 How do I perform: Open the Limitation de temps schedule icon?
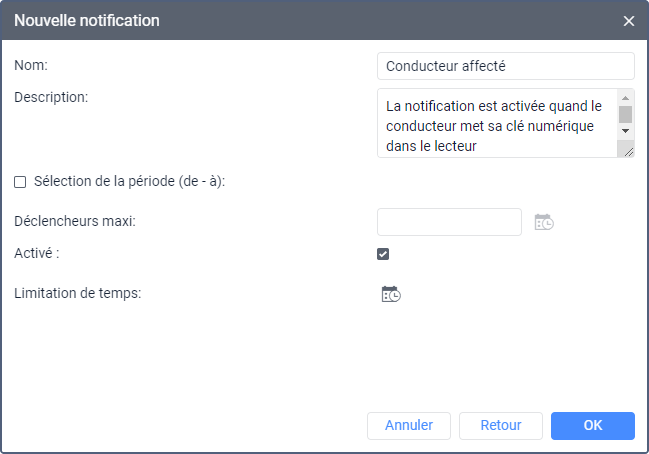(391, 294)
